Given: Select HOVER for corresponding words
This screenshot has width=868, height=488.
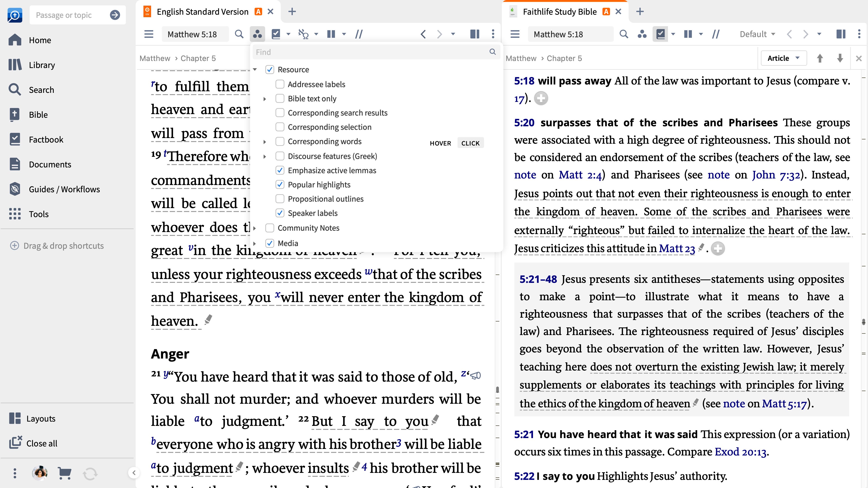Looking at the screenshot, I should (440, 143).
